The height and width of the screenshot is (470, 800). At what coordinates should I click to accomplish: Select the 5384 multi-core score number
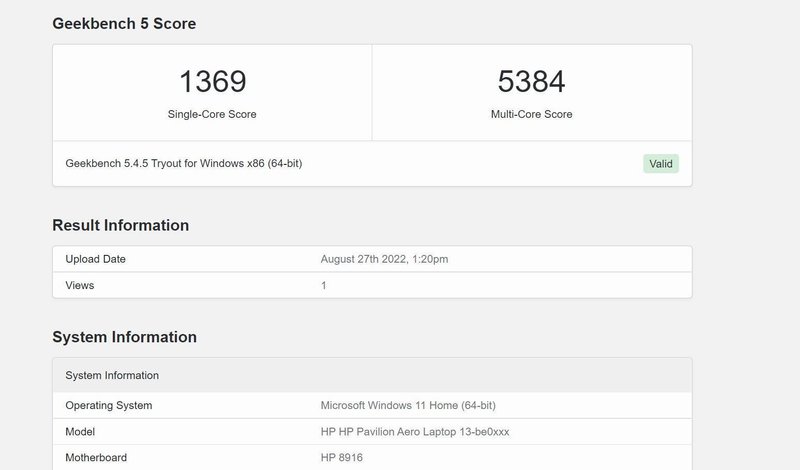(x=531, y=82)
